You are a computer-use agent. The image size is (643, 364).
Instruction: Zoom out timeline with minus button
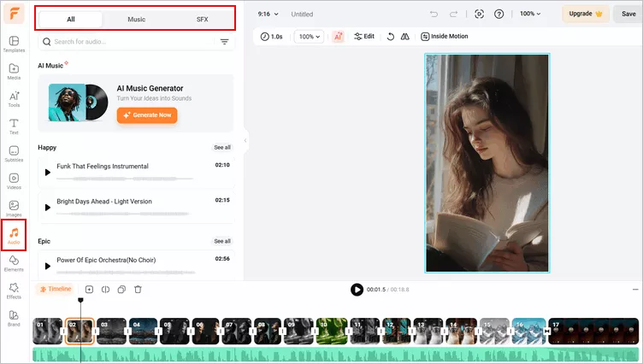click(635, 290)
